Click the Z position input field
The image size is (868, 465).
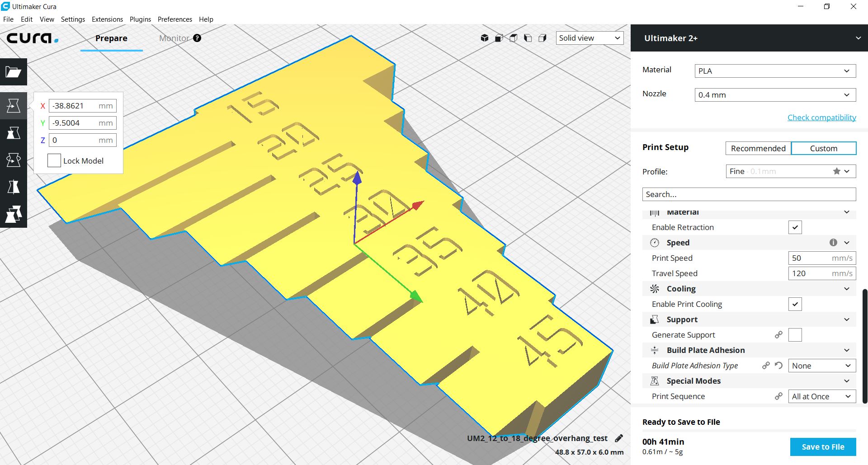point(83,140)
